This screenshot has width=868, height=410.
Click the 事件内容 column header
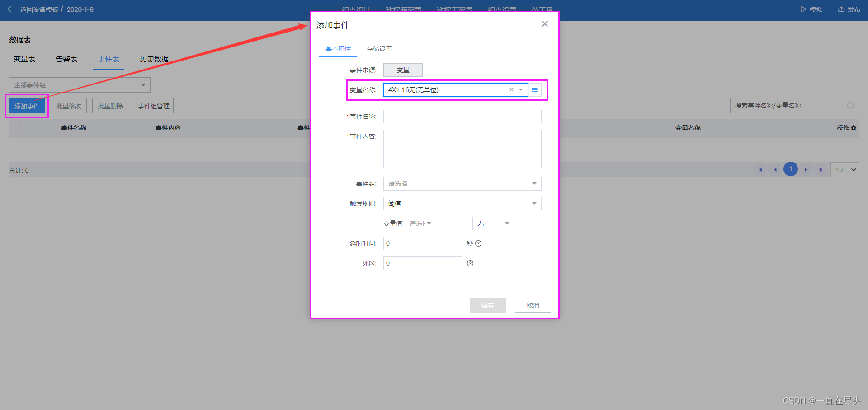click(x=168, y=128)
